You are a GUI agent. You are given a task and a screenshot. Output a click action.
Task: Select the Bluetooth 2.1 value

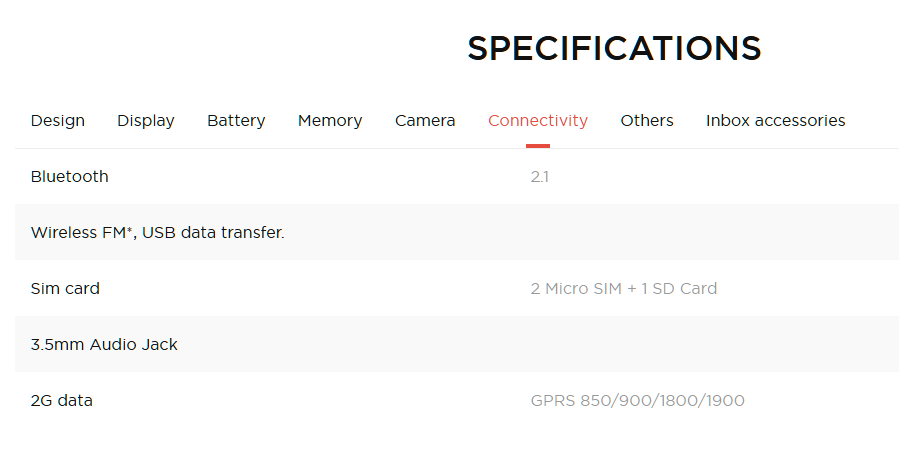coord(540,177)
